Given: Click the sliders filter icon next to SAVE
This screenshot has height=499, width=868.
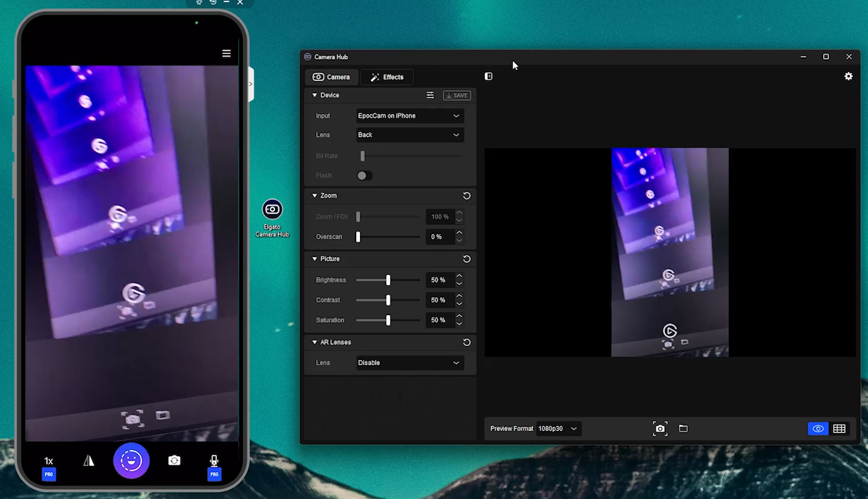Looking at the screenshot, I should coord(430,95).
